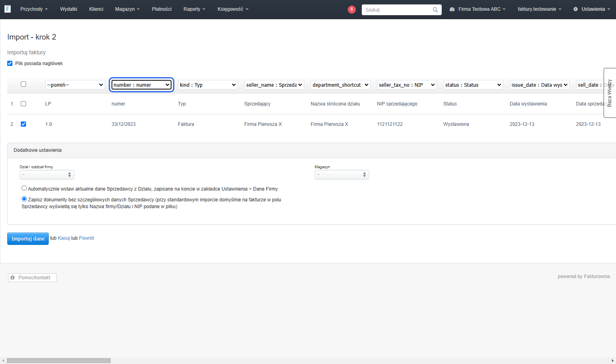Viewport: 616px width, 364px height.
Task: Open the faktury.testowanie user menu
Action: click(x=540, y=9)
